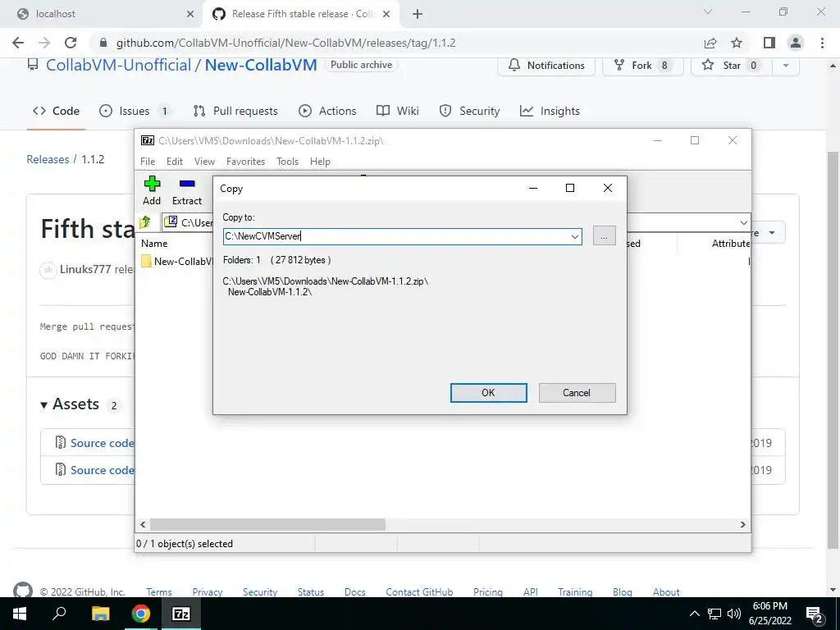Open the Chrome tab search chevron
Image resolution: width=840 pixels, height=630 pixels.
tap(708, 11)
